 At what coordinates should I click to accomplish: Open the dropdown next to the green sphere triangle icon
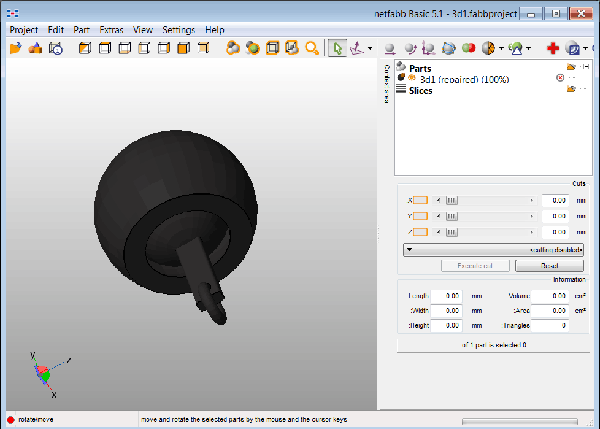pos(528,49)
